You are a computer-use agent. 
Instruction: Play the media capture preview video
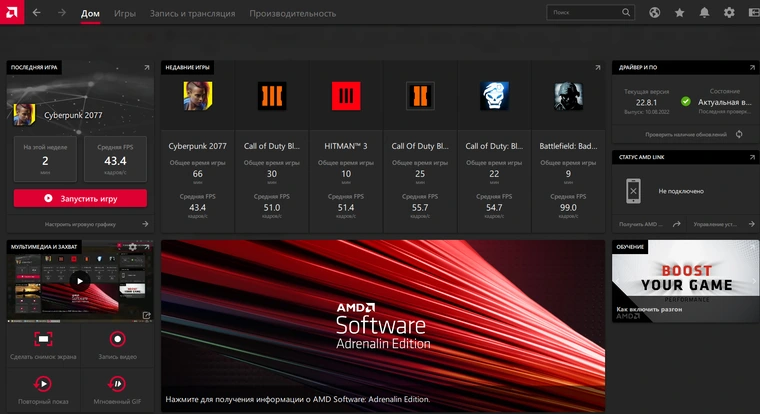pyautogui.click(x=79, y=282)
